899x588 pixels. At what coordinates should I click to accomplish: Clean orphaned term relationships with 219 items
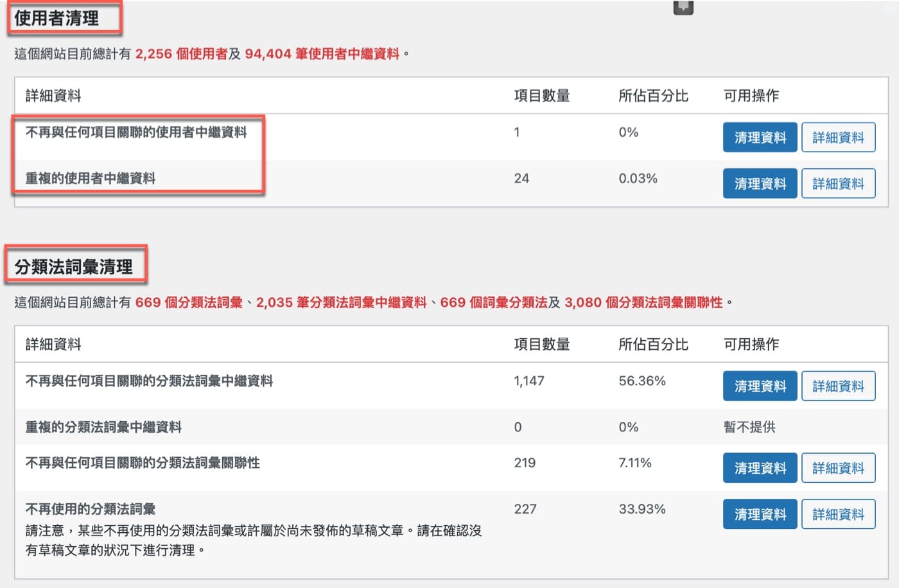(x=760, y=468)
